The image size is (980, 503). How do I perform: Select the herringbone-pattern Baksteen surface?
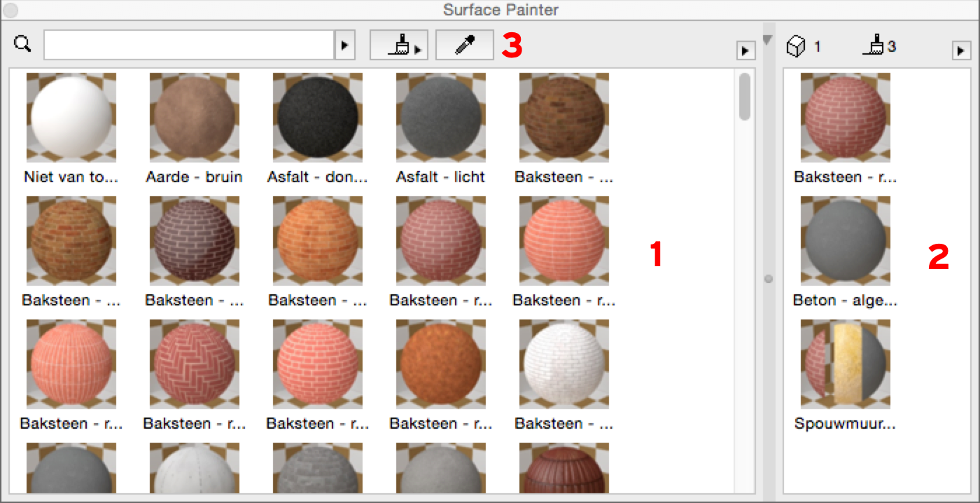(x=194, y=375)
